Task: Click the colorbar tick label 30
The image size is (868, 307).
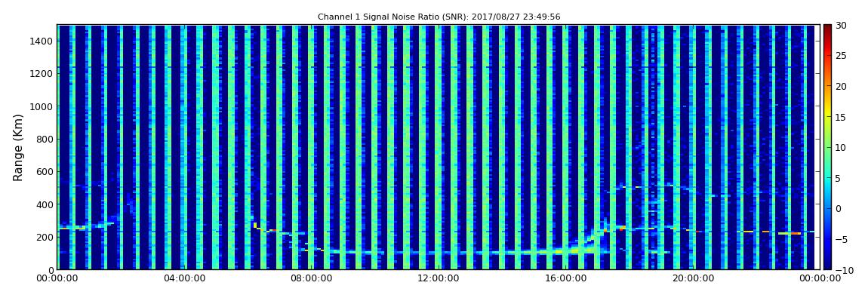Action: click(840, 26)
